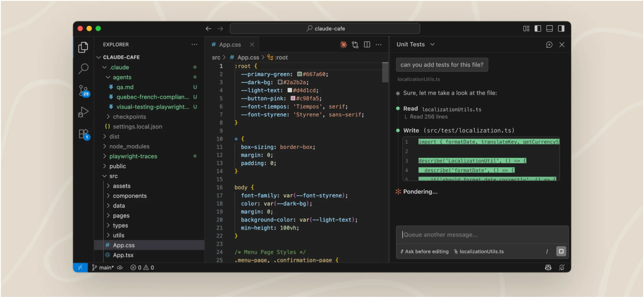Click the Ask before editing mode button
The height and width of the screenshot is (297, 644).
(424, 252)
